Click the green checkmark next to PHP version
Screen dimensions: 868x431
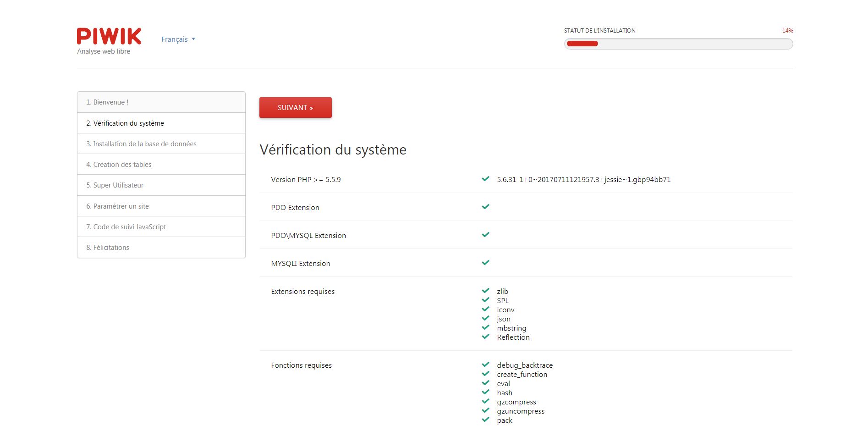pyautogui.click(x=485, y=179)
